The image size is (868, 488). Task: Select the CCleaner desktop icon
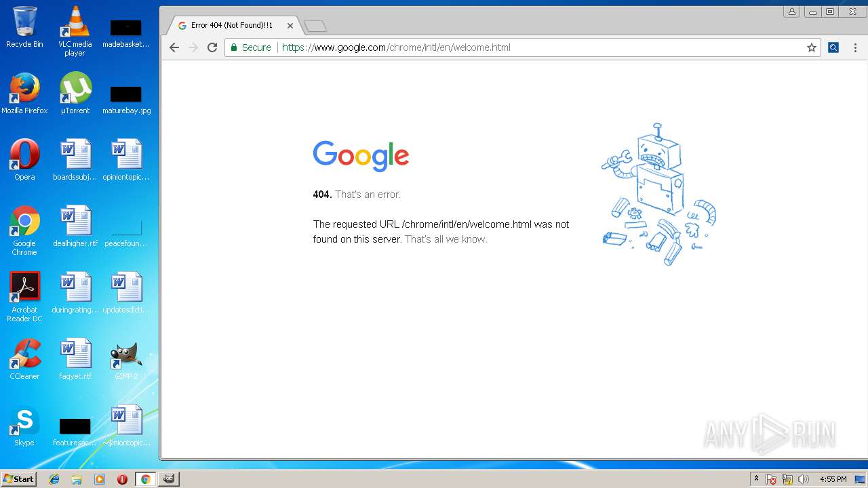click(x=24, y=359)
